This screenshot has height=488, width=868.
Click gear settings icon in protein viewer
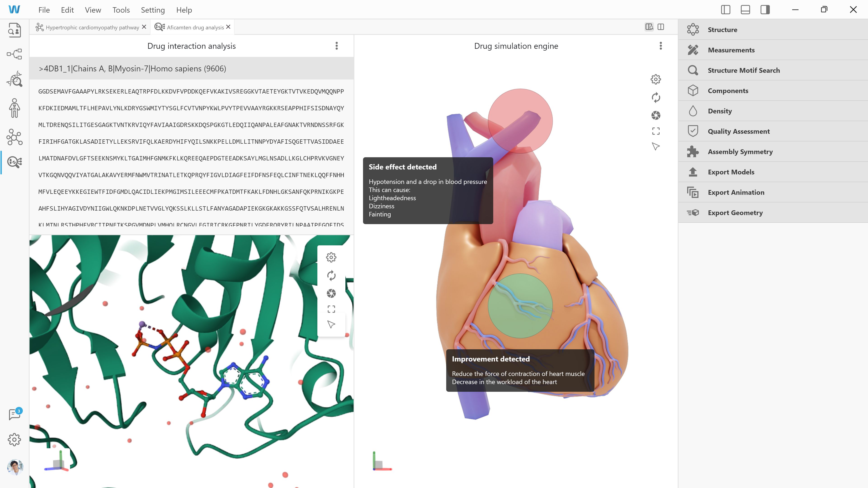coord(331,257)
